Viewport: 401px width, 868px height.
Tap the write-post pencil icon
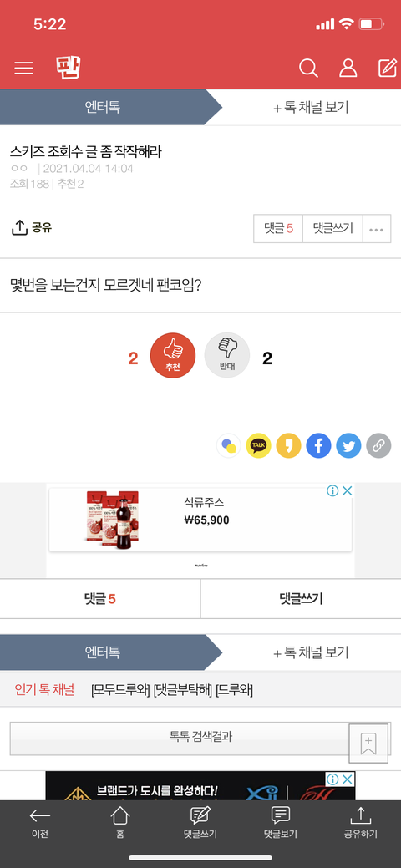tap(387, 68)
